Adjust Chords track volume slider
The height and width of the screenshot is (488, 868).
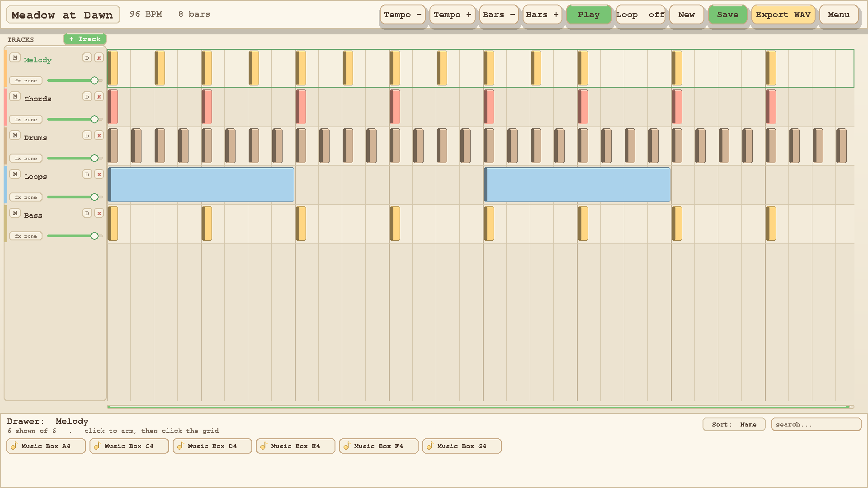(x=75, y=119)
